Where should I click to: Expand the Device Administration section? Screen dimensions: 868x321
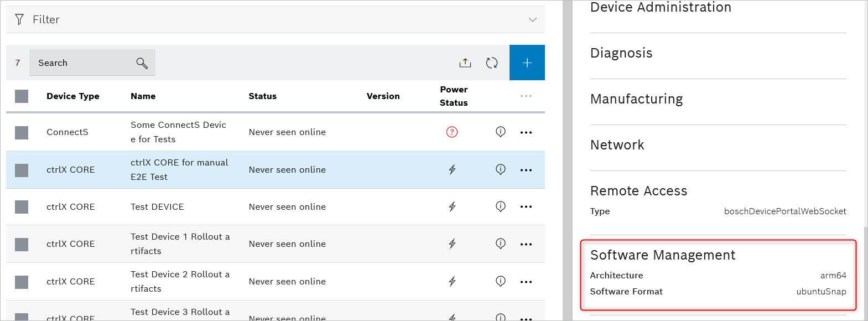[661, 7]
